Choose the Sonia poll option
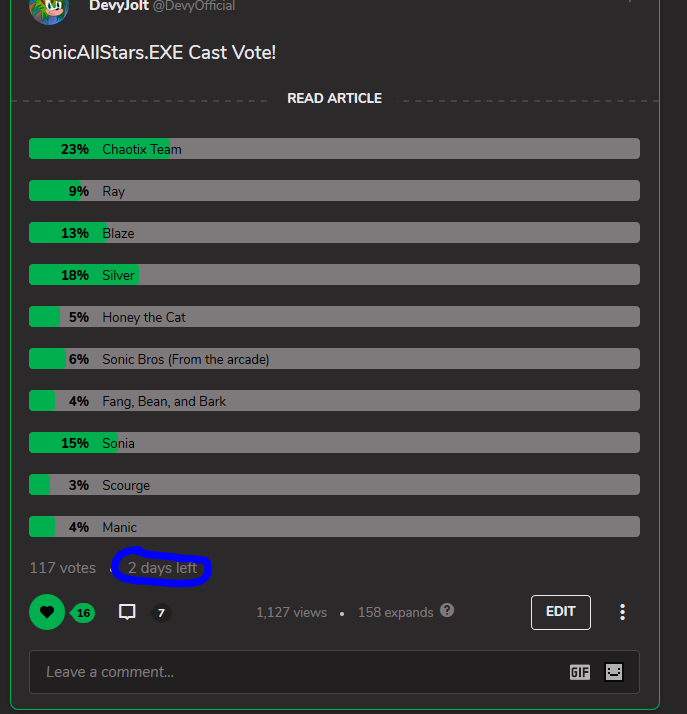This screenshot has width=687, height=714. click(334, 443)
